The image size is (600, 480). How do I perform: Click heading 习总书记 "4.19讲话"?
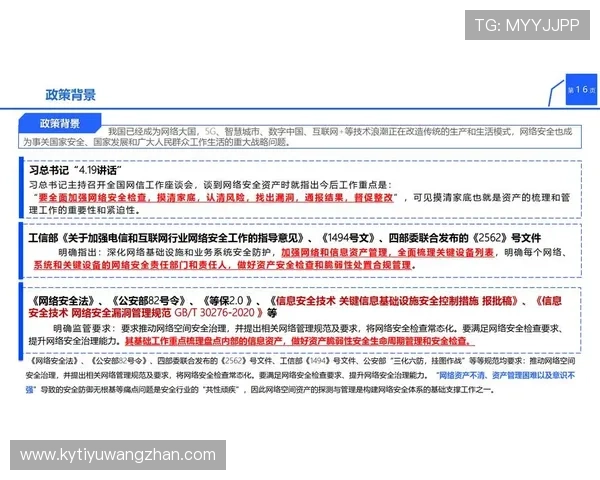tap(75, 170)
